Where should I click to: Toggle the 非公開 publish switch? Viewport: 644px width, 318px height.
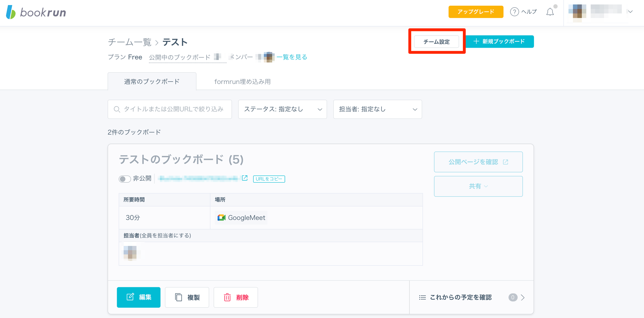point(125,179)
